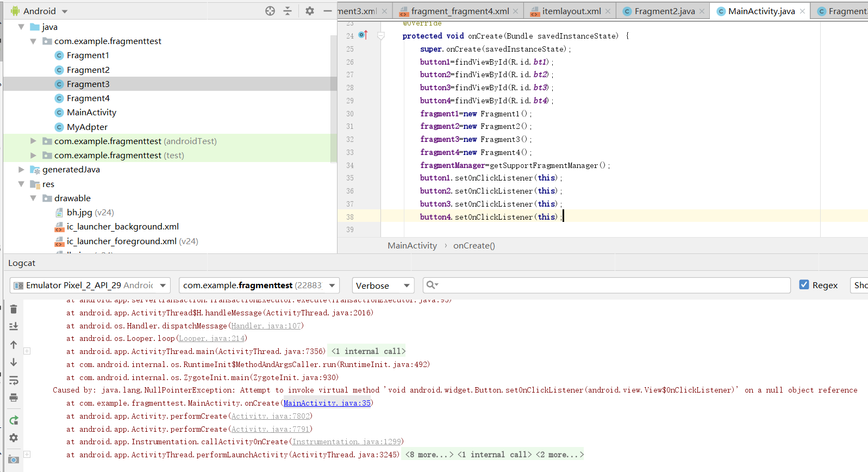Click line 35 button1.setOnClickListener code
Image resolution: width=868 pixels, height=472 pixels.
pyautogui.click(x=491, y=178)
